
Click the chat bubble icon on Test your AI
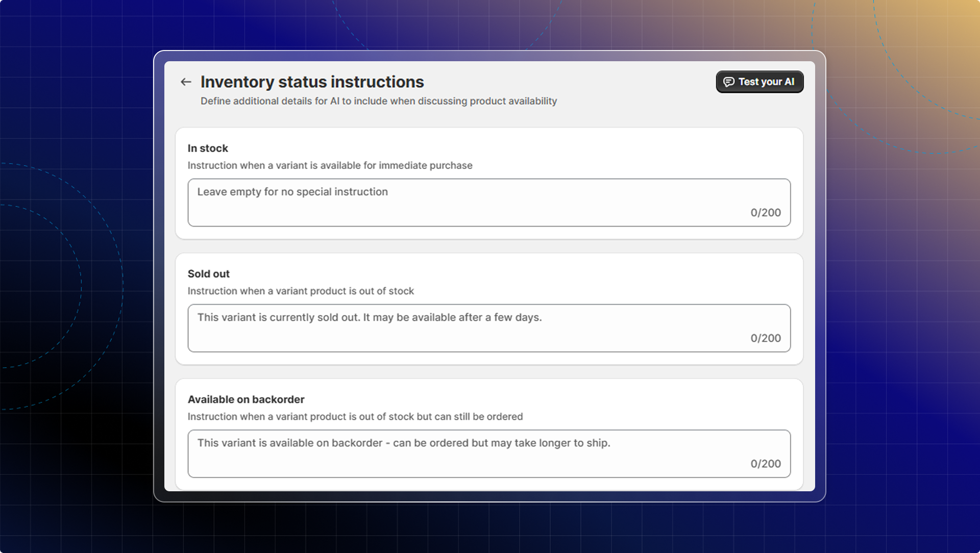728,82
